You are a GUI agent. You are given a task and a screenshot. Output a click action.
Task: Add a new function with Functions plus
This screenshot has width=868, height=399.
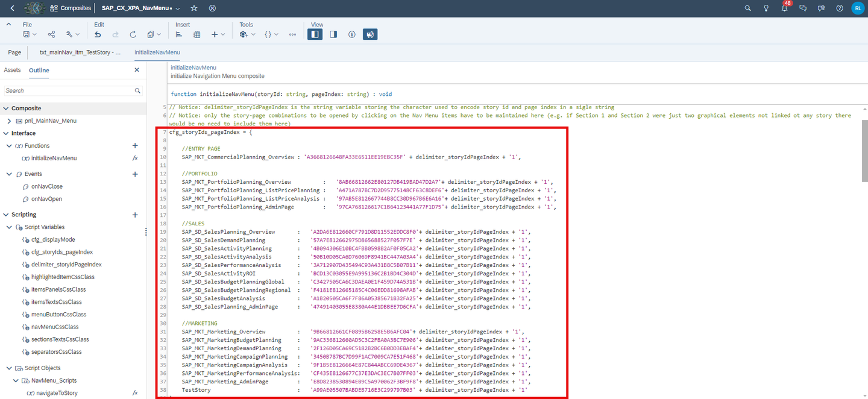[135, 146]
